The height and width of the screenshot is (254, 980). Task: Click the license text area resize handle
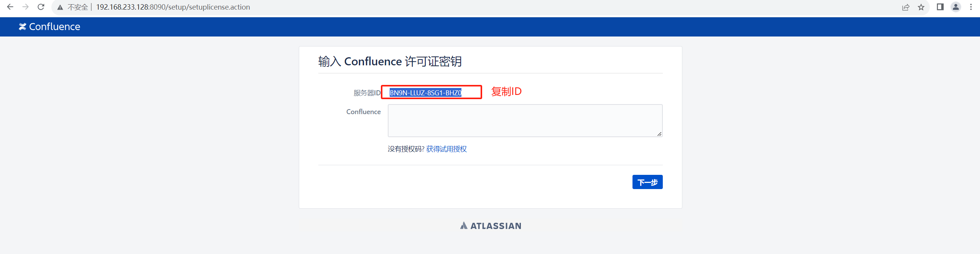[659, 134]
